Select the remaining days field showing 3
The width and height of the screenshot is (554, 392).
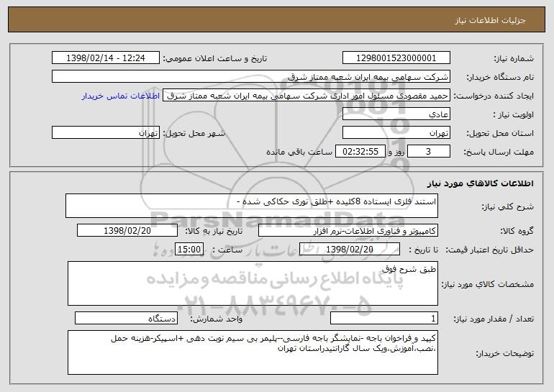(x=429, y=152)
